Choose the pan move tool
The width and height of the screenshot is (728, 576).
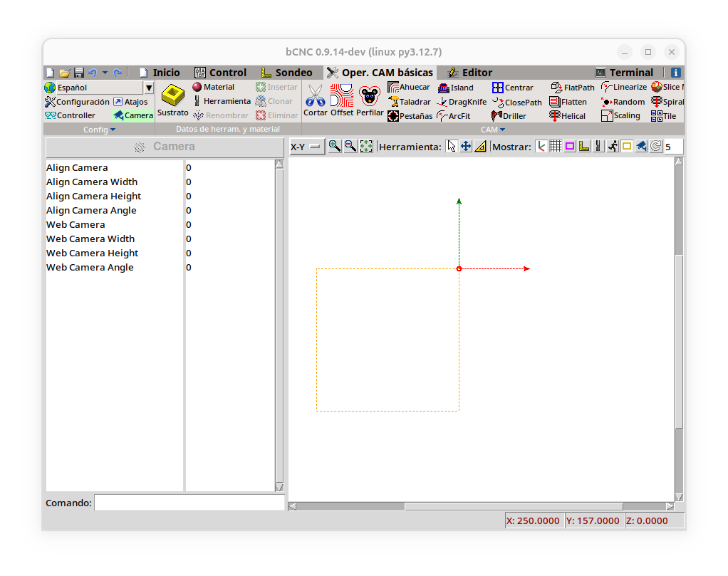(466, 146)
